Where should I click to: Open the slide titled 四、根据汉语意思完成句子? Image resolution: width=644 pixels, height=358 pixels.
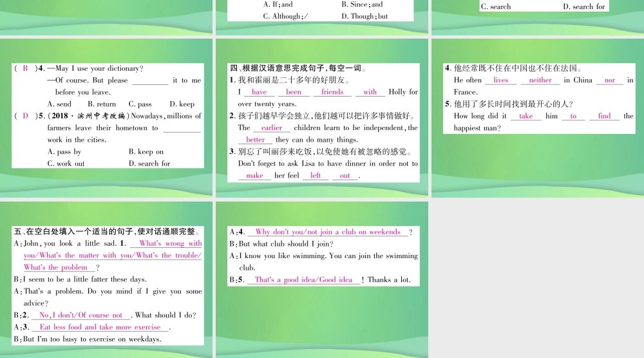322,118
